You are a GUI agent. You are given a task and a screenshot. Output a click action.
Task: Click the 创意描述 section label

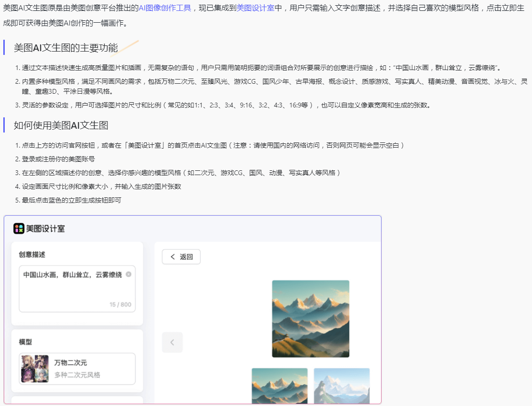click(32, 255)
